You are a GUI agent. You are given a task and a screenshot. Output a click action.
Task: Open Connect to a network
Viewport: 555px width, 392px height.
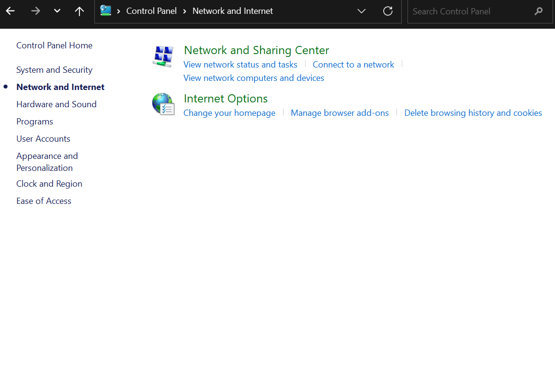[353, 64]
